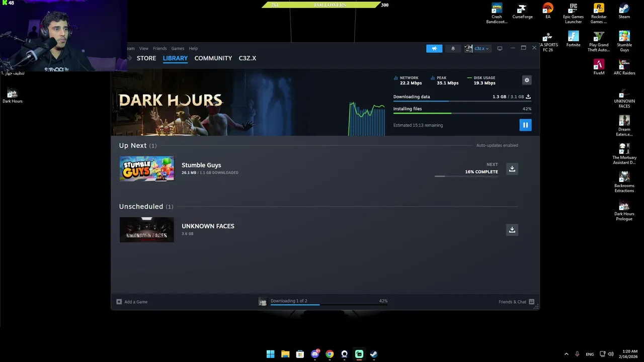Open the Friends menu
644x362 pixels.
pos(159,48)
